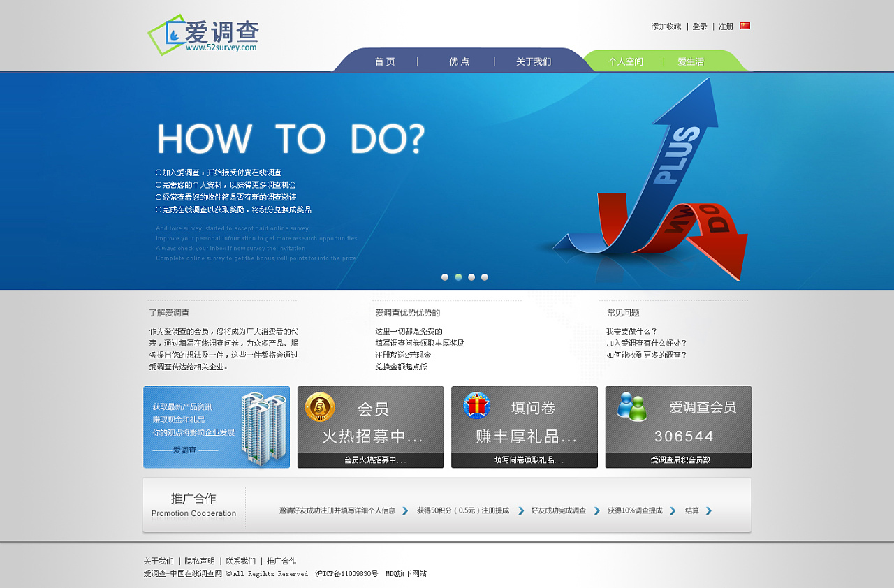The image size is (894, 588).
Task: Open the 关于我们 navigation tab
Action: click(x=534, y=61)
